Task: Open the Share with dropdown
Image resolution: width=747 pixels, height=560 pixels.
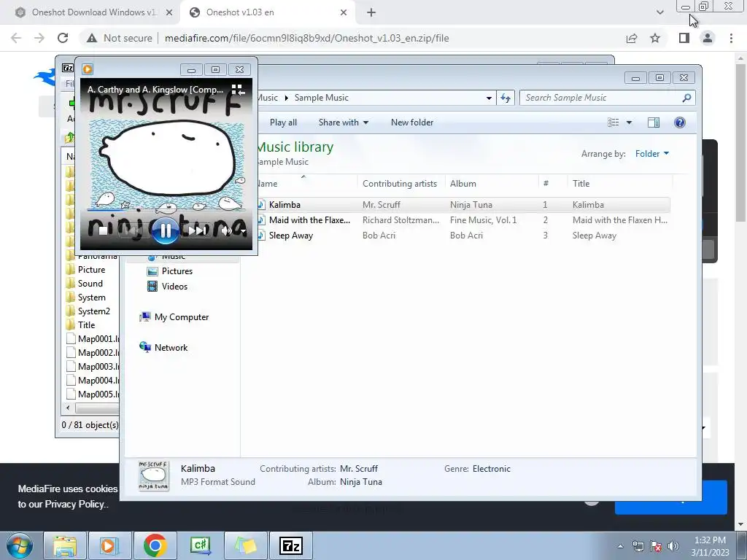Action: click(x=343, y=122)
